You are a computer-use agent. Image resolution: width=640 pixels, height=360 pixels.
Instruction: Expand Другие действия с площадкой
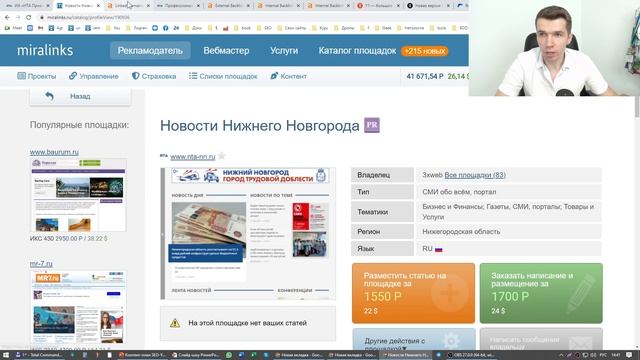414,339
